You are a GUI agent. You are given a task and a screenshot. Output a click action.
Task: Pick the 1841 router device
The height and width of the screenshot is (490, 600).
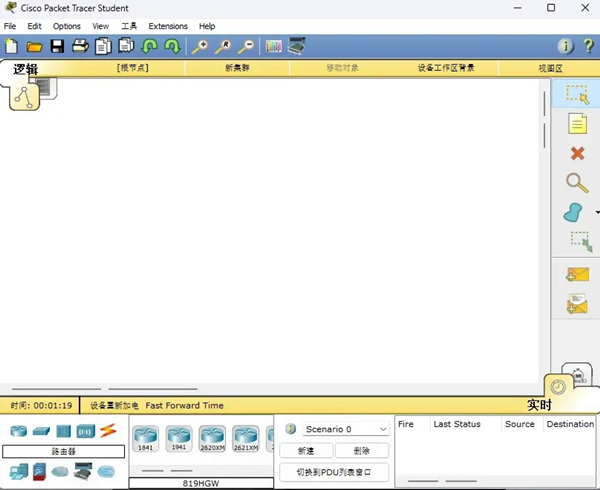tap(146, 437)
